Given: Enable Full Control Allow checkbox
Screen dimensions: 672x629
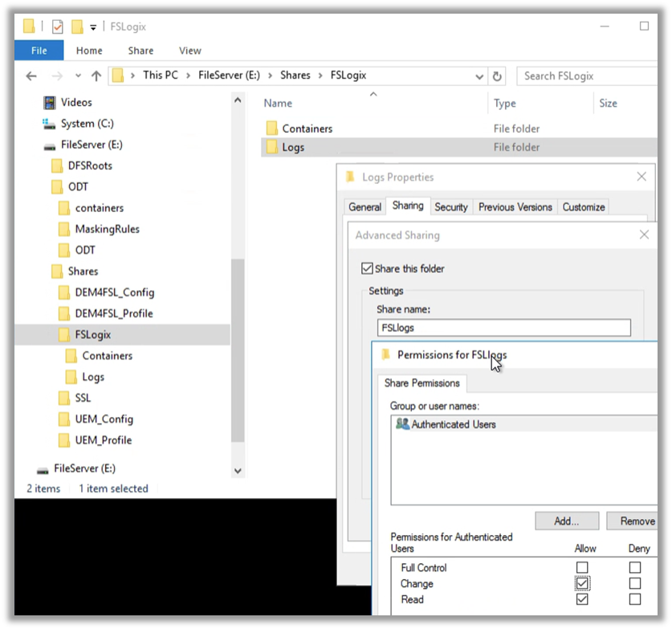Looking at the screenshot, I should coord(582,568).
